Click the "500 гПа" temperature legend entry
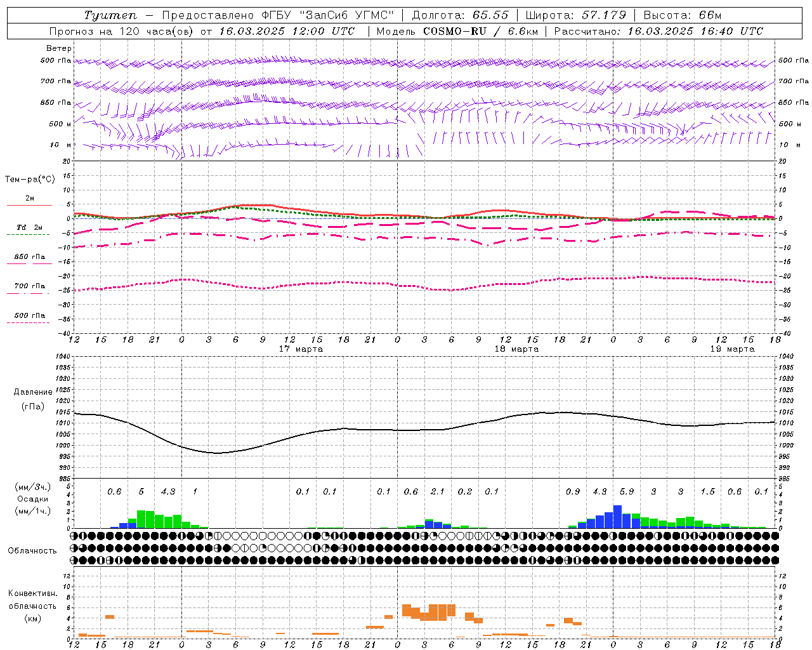The width and height of the screenshot is (812, 650). pos(29,315)
